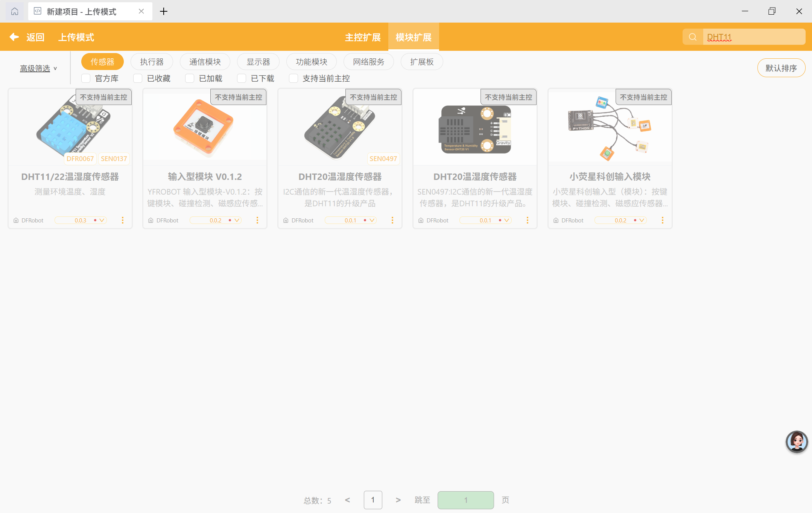Select the 通信模块 category
Viewport: 812px width, 513px height.
(205, 62)
